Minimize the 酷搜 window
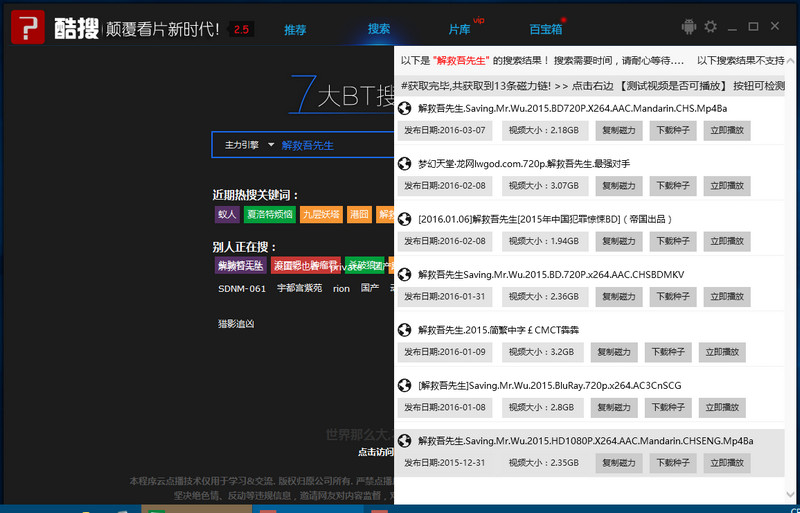Viewport: 800px width, 513px height. click(x=732, y=28)
